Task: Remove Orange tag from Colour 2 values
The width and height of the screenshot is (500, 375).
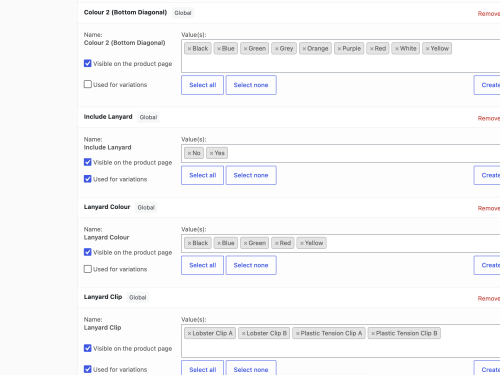Action: pos(304,49)
